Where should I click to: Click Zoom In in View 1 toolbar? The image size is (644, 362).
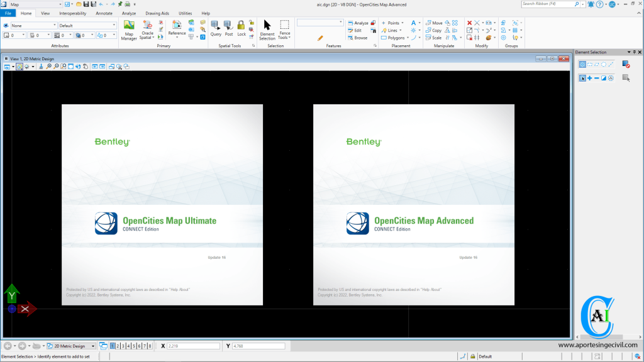(48, 67)
